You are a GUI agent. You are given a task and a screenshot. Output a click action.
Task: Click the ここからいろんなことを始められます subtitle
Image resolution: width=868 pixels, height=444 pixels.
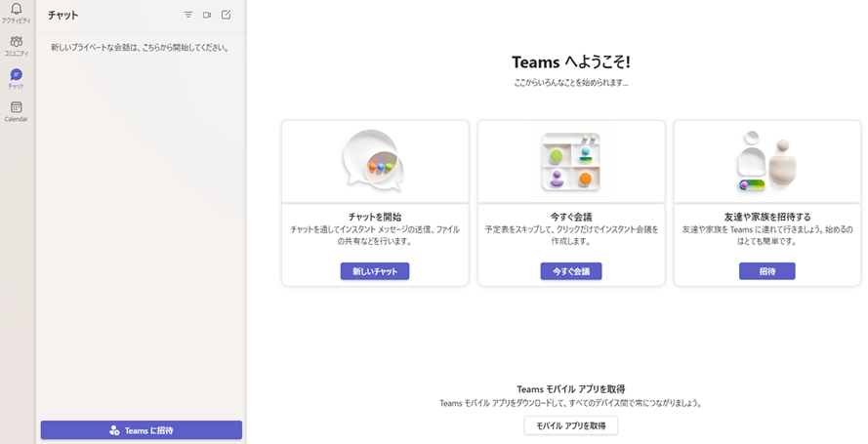point(571,83)
